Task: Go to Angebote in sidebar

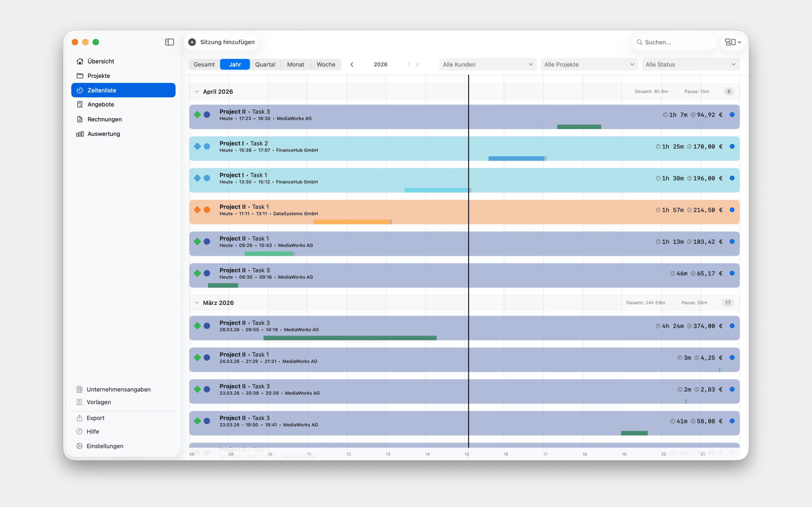Action: click(x=101, y=104)
